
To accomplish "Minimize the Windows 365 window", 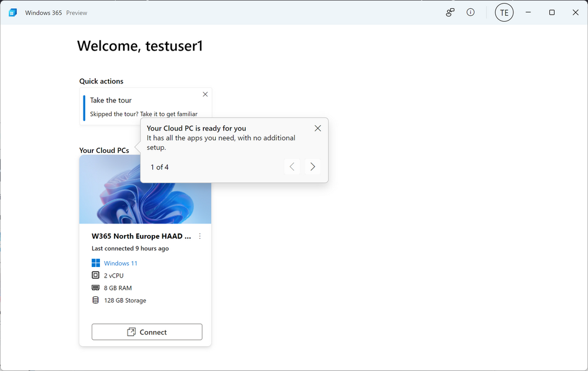I will tap(528, 12).
